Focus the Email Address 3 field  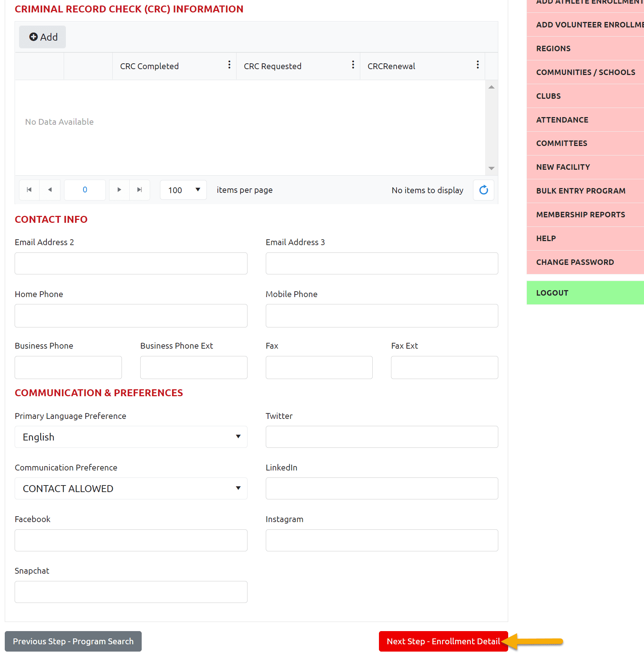click(x=382, y=263)
